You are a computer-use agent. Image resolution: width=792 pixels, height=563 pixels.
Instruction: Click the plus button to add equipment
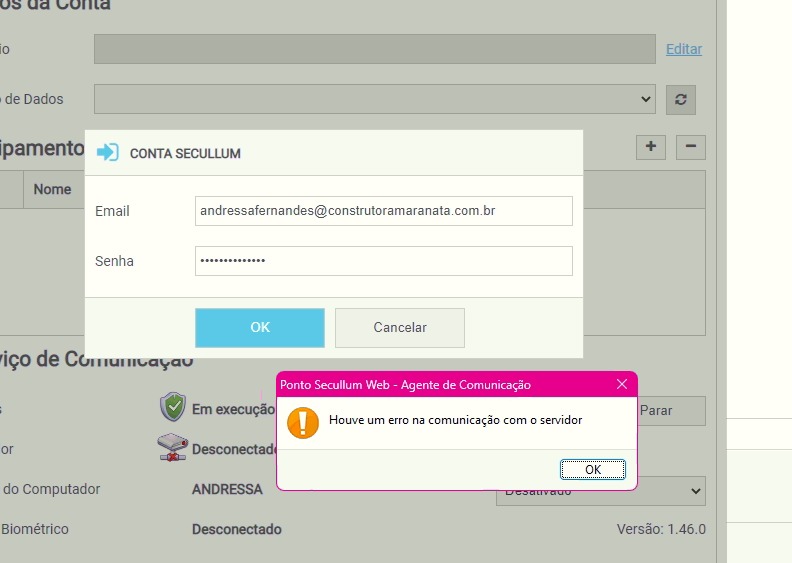[x=651, y=147]
